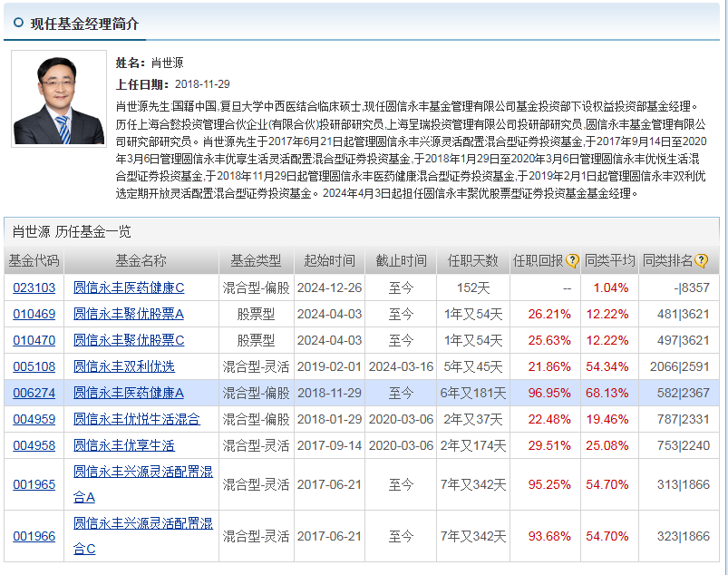Screen dimensions: 728x575
Task: Click the 5年又45天 tenure cell
Action: tap(472, 367)
